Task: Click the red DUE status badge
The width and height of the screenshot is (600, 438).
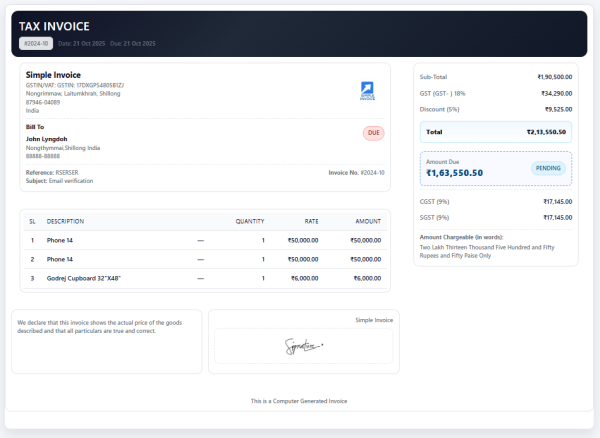Action: [x=374, y=132]
